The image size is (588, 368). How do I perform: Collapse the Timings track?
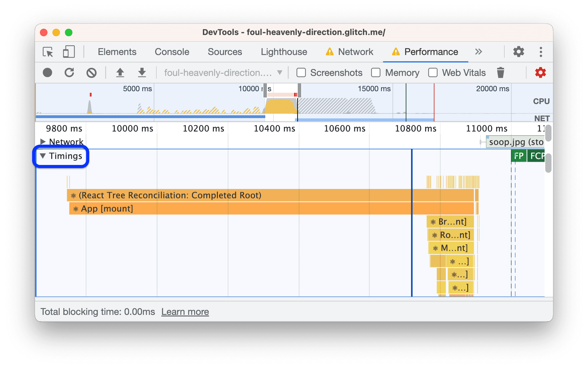tap(43, 156)
